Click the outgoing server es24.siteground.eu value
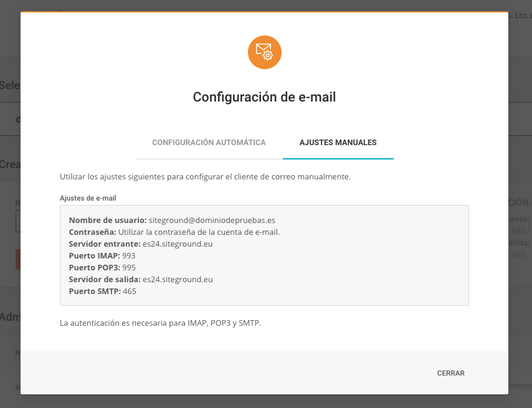 point(178,280)
